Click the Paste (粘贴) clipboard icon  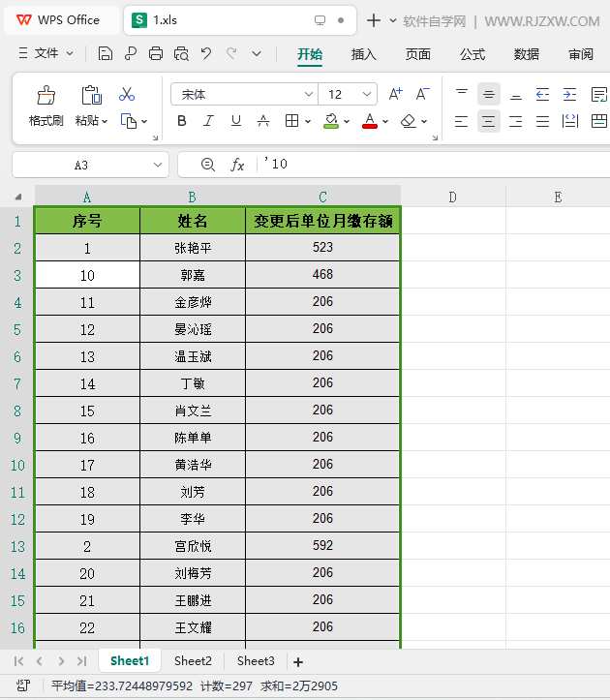tap(91, 95)
